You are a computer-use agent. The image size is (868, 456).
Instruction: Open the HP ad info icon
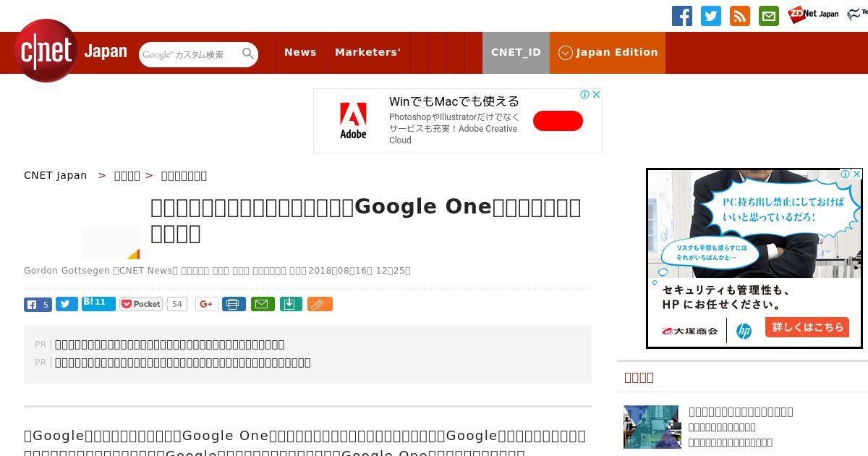pyautogui.click(x=845, y=174)
